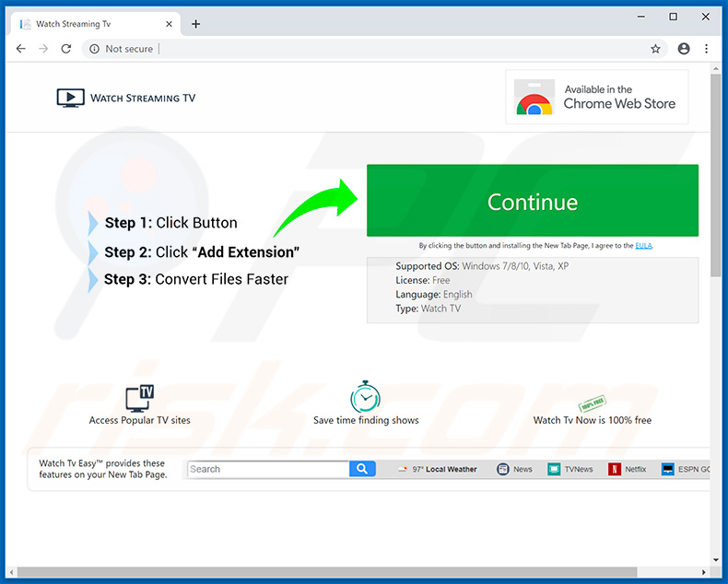The image size is (728, 584).
Task: Click the 'Step 1: Click Button' text
Action: point(170,223)
